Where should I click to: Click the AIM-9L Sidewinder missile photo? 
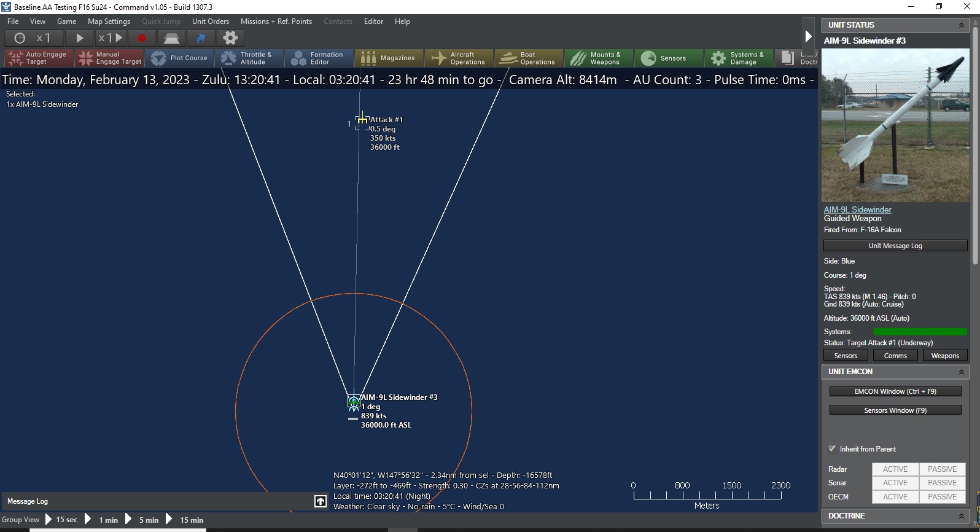point(895,125)
